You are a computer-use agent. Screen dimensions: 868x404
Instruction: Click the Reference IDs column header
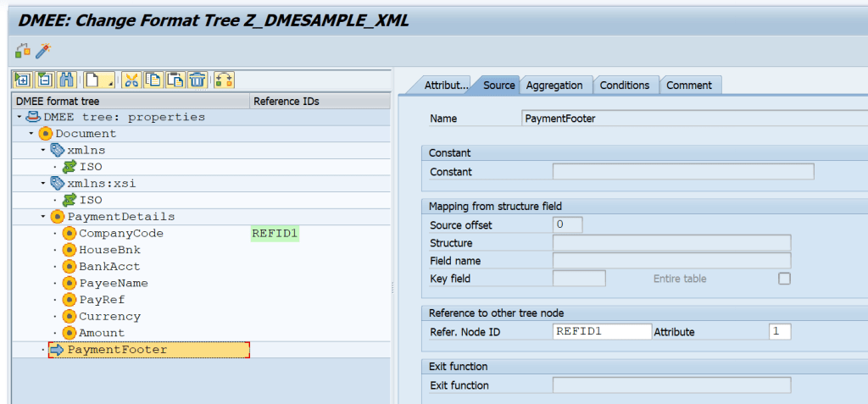point(320,102)
